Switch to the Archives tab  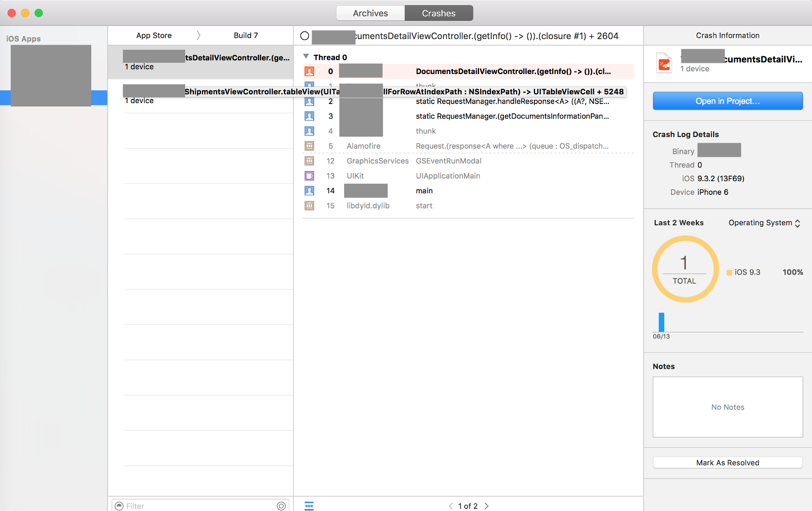click(370, 13)
